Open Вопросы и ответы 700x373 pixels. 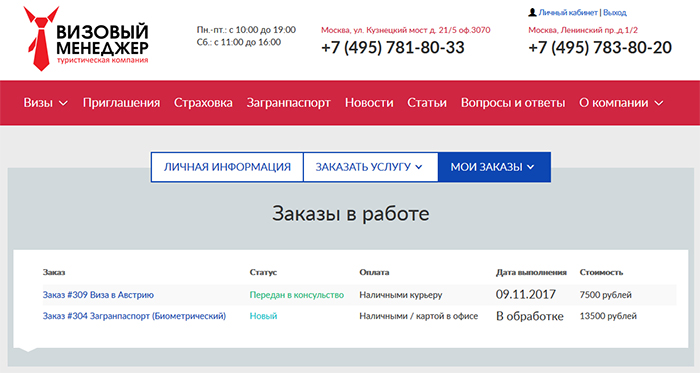[x=513, y=103]
